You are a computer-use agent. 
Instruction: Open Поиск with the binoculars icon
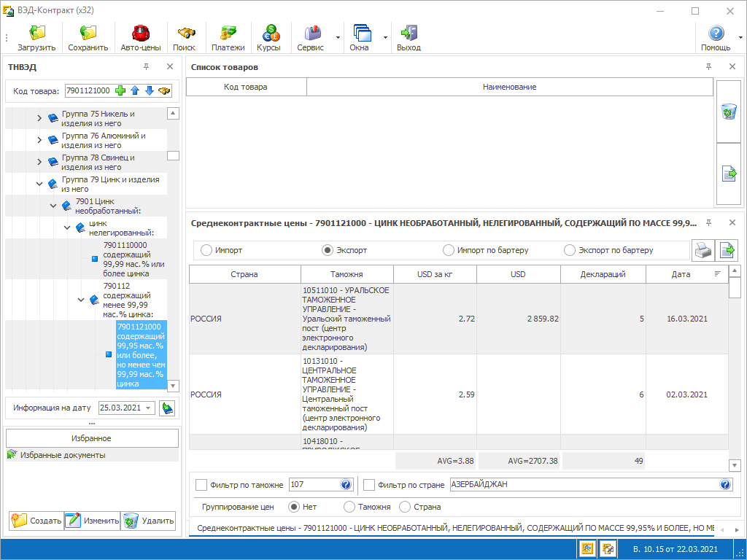click(186, 32)
